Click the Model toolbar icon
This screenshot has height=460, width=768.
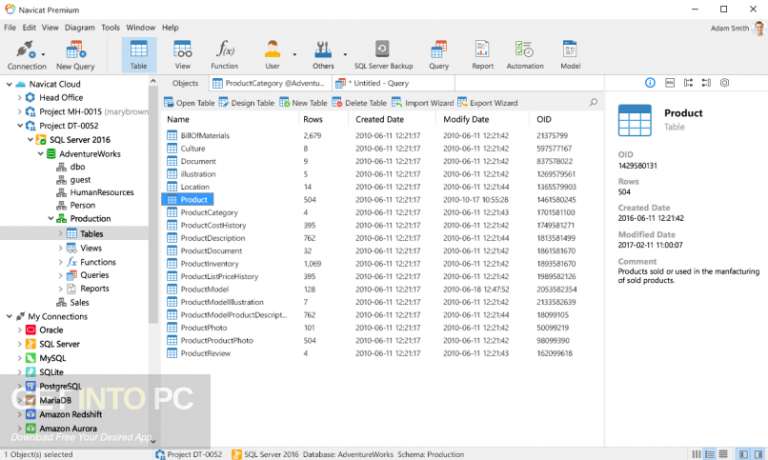pyautogui.click(x=570, y=55)
